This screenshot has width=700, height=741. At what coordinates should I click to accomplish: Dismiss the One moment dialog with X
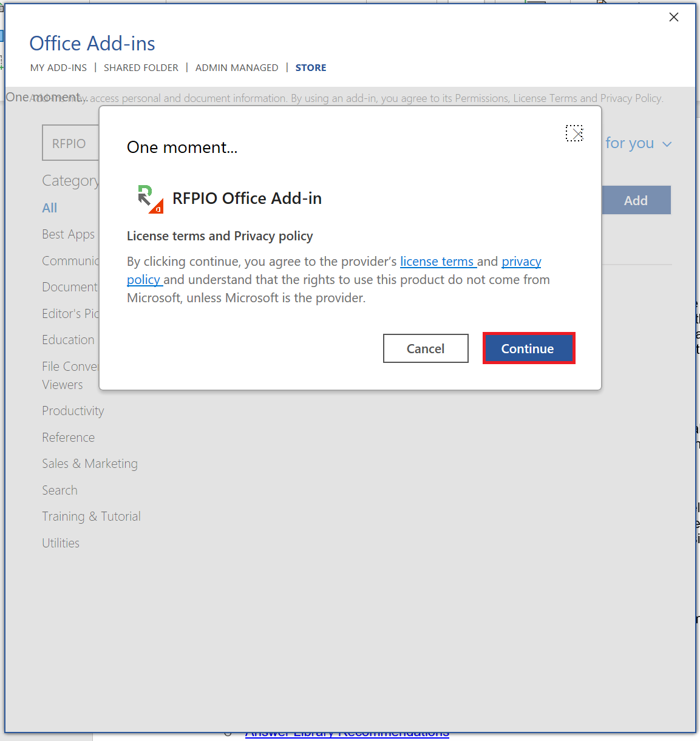click(x=574, y=133)
